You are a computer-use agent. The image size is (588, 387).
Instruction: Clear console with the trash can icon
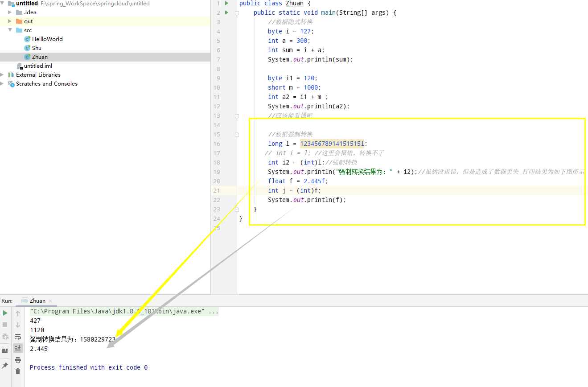(x=18, y=371)
